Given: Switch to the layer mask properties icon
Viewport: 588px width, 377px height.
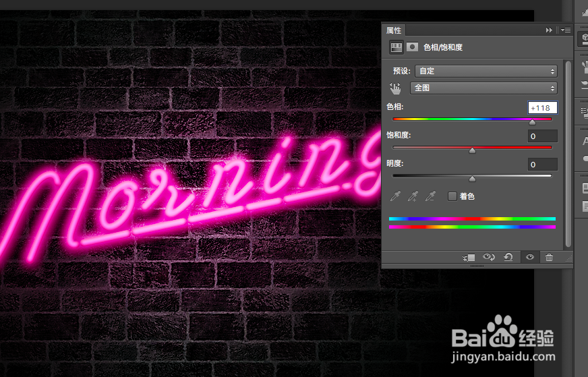Looking at the screenshot, I should coord(412,47).
